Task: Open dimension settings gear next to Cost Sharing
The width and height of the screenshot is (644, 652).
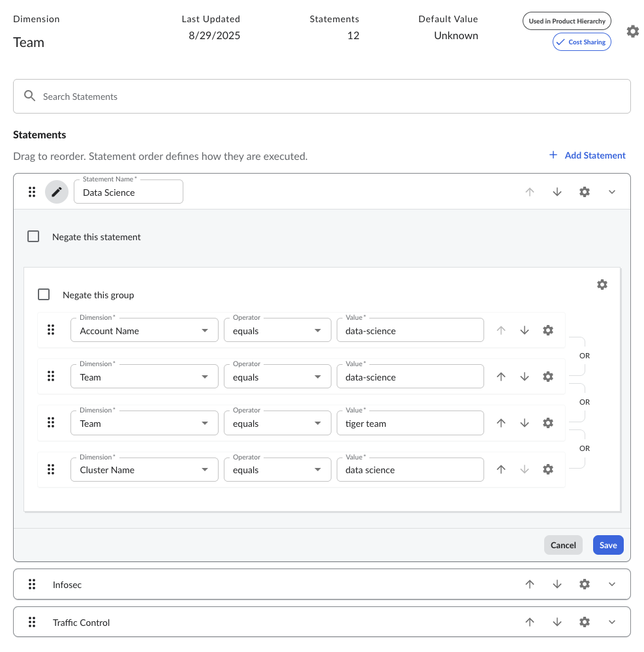Action: [632, 31]
